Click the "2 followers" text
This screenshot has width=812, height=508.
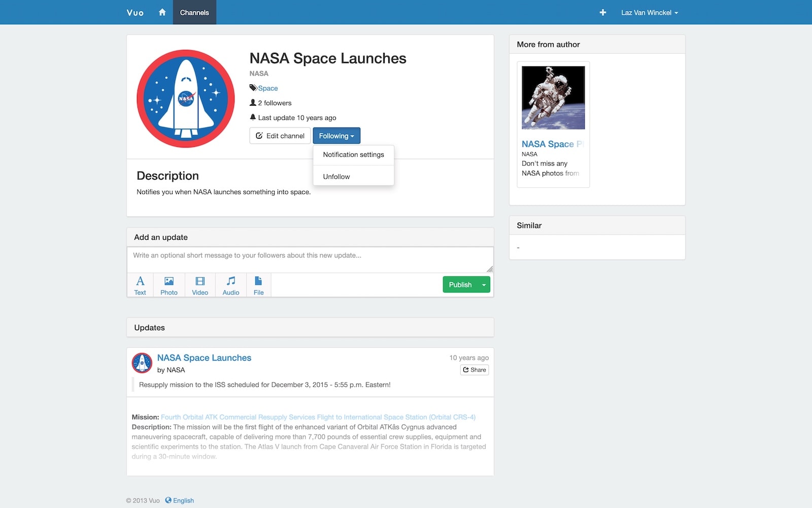[x=275, y=103]
